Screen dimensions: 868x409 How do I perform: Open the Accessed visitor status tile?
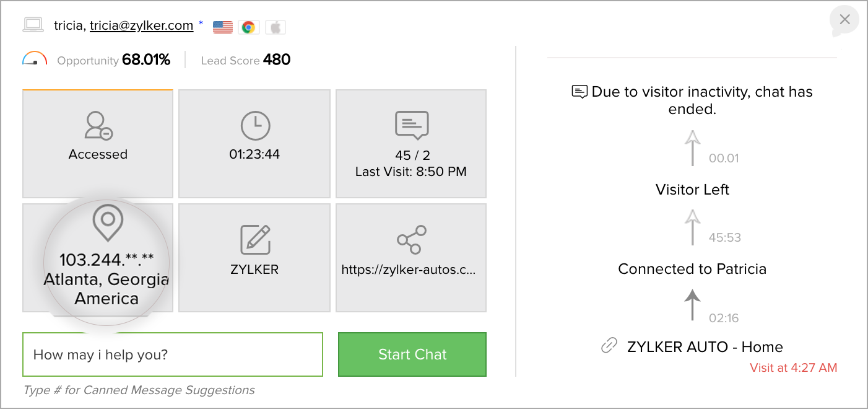pos(98,144)
